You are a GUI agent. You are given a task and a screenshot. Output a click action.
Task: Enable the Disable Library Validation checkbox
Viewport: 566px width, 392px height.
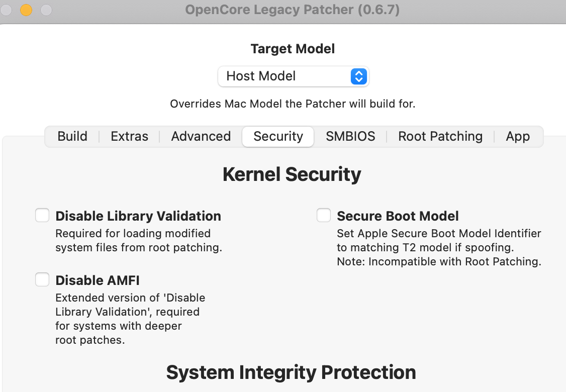(x=42, y=216)
